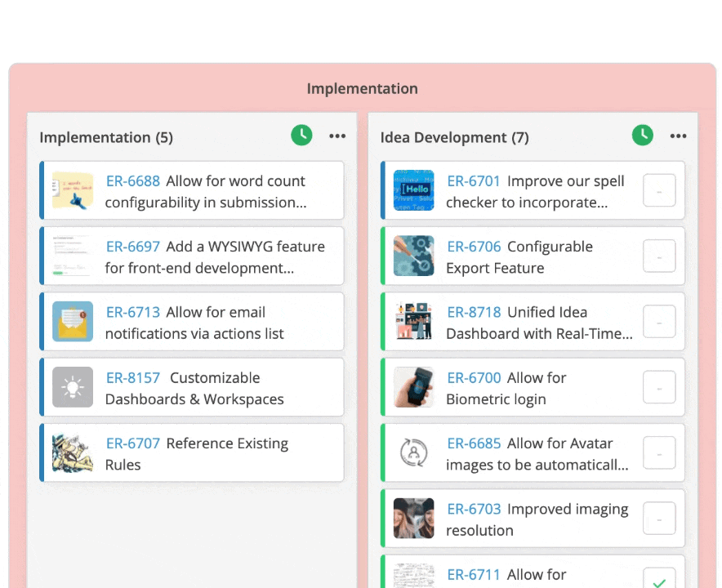The width and height of the screenshot is (722, 588).
Task: Open idea link ER-6701
Action: [474, 181]
